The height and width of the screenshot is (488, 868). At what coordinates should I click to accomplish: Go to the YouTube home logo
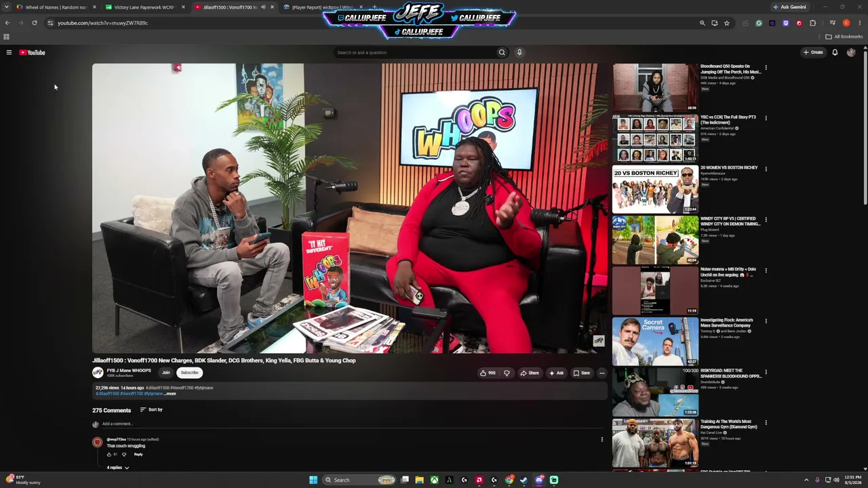click(x=32, y=52)
